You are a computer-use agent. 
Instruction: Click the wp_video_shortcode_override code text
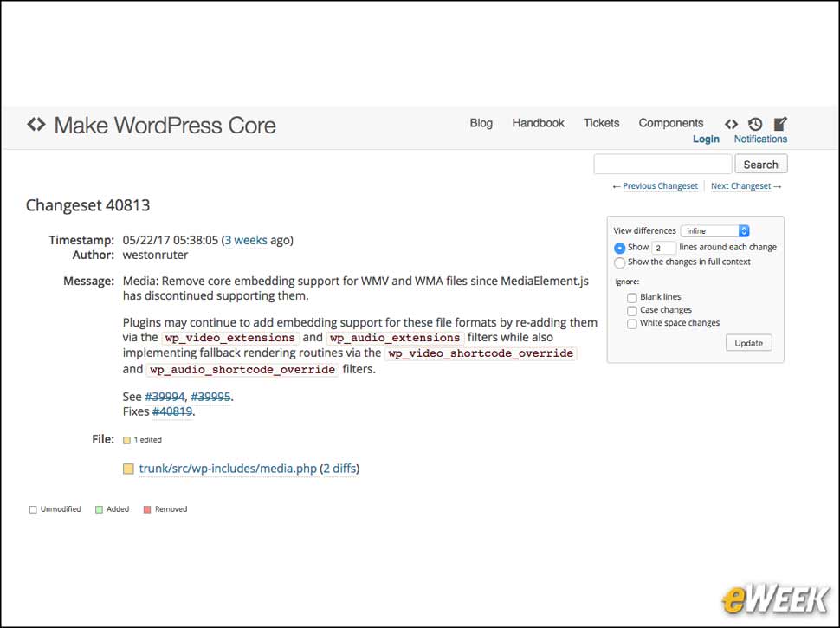click(x=481, y=353)
